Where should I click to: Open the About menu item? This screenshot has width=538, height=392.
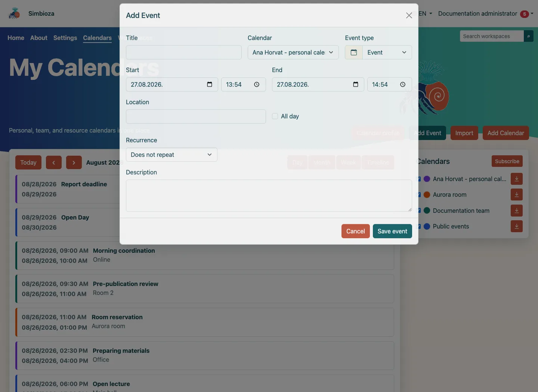(x=39, y=38)
